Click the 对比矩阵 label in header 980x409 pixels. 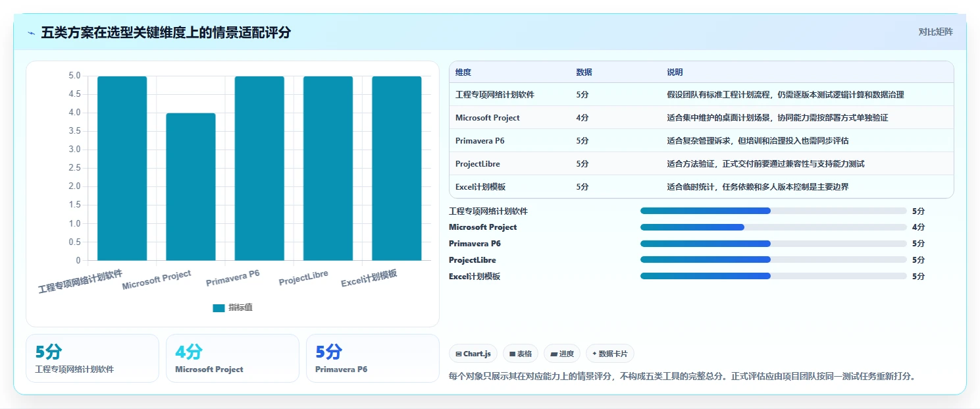click(935, 32)
